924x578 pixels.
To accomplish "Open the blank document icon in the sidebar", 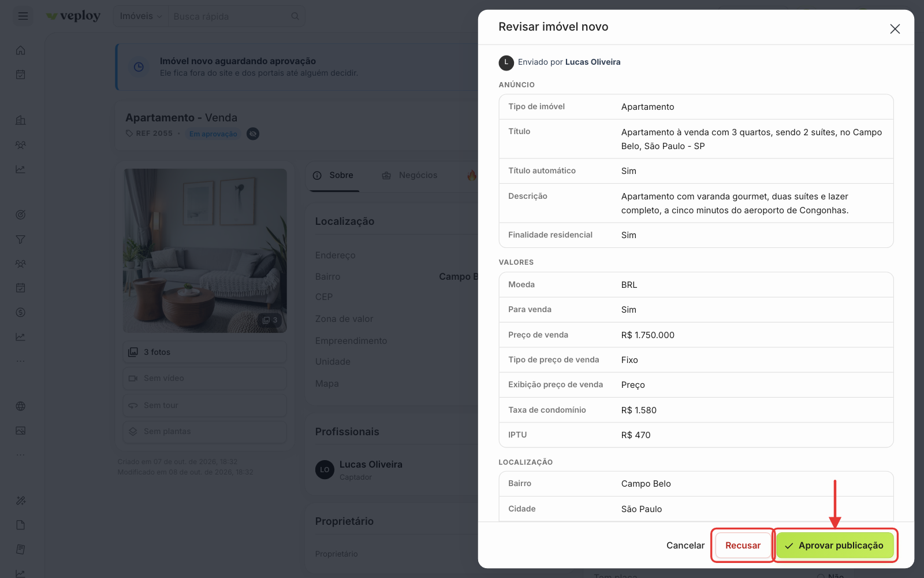I will (x=21, y=525).
